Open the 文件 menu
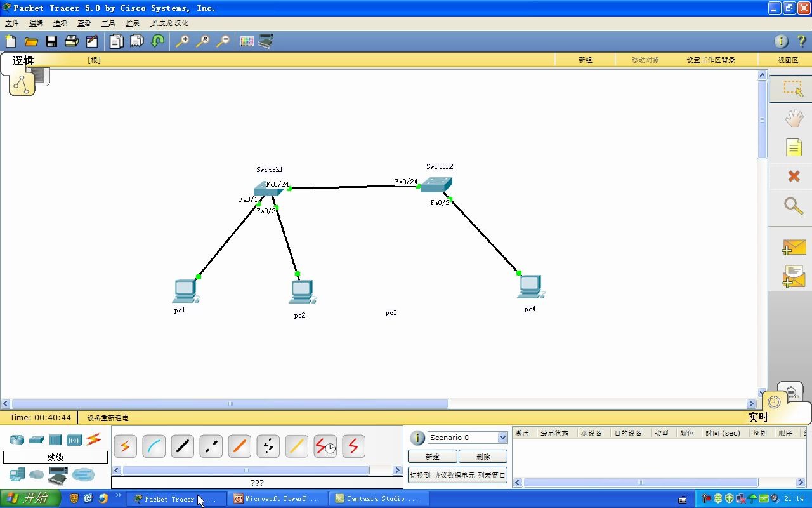 12,23
